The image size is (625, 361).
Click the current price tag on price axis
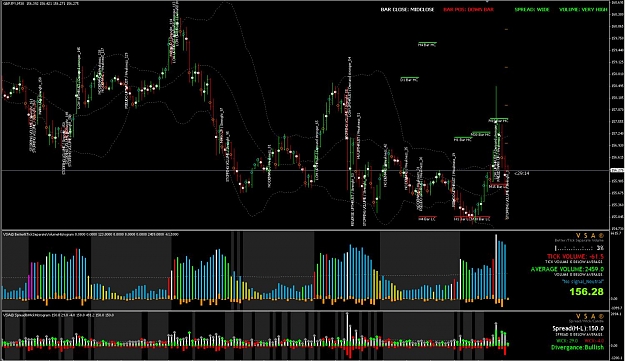tap(617, 171)
